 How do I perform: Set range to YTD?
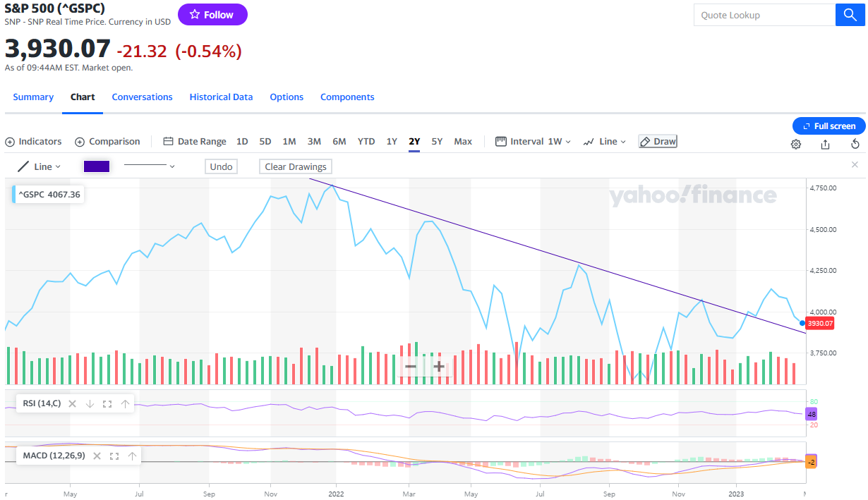click(x=366, y=141)
